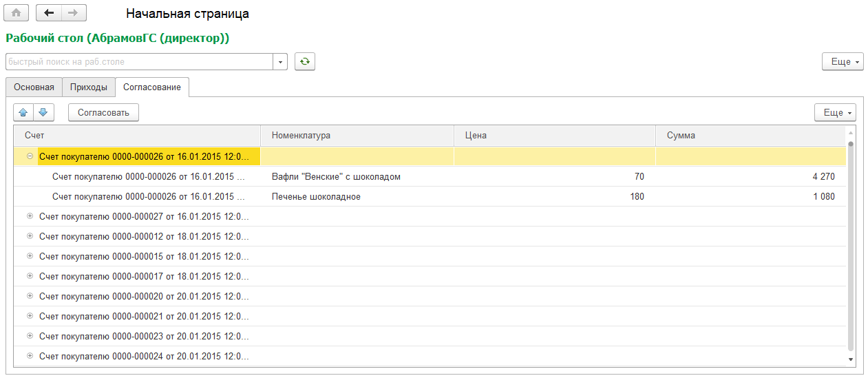Select the price cell 70
868x378 pixels.
(555, 177)
